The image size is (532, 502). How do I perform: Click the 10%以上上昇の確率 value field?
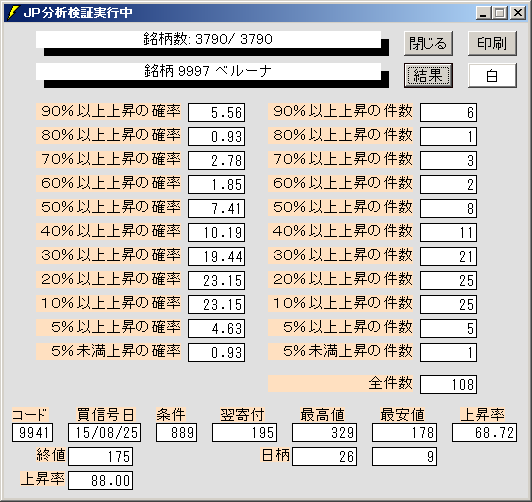[216, 304]
